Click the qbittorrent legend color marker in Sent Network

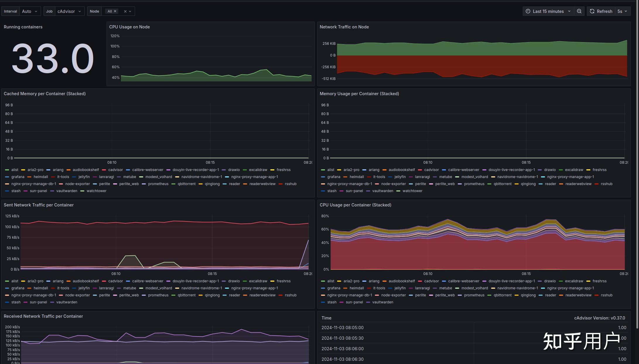point(173,295)
